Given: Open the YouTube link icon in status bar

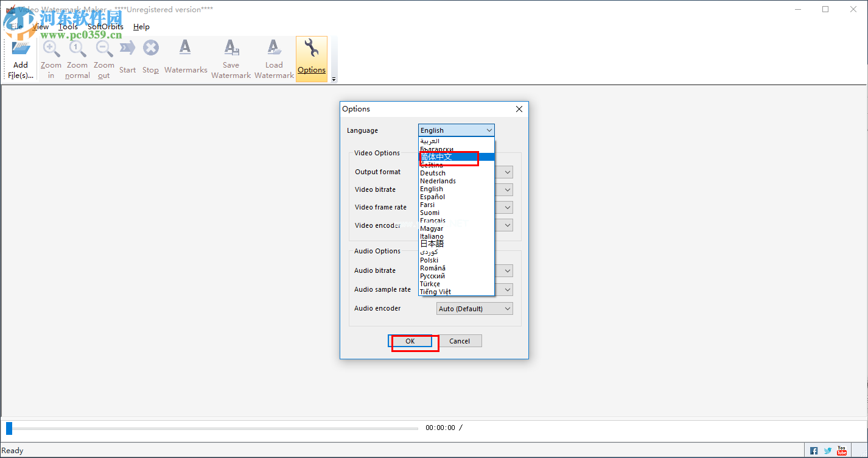Looking at the screenshot, I should click(x=842, y=451).
